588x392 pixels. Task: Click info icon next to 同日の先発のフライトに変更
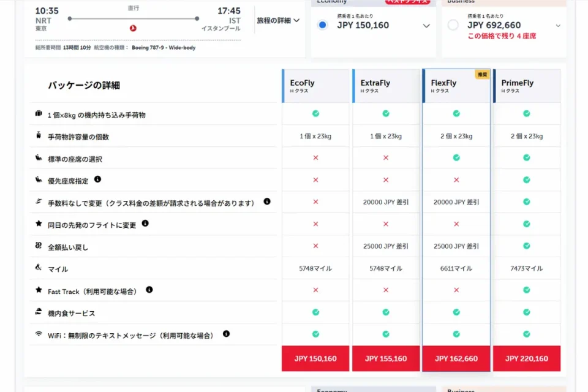tap(145, 224)
